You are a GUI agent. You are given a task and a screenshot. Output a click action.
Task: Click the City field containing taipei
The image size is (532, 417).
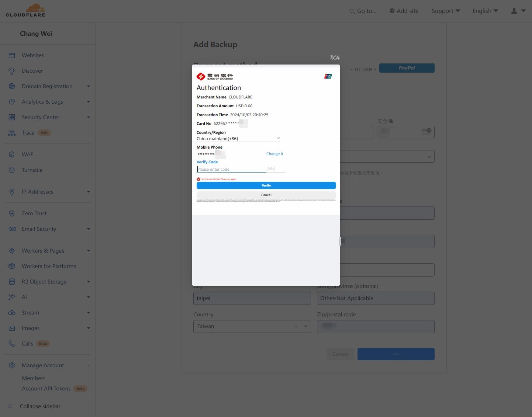[252, 298]
